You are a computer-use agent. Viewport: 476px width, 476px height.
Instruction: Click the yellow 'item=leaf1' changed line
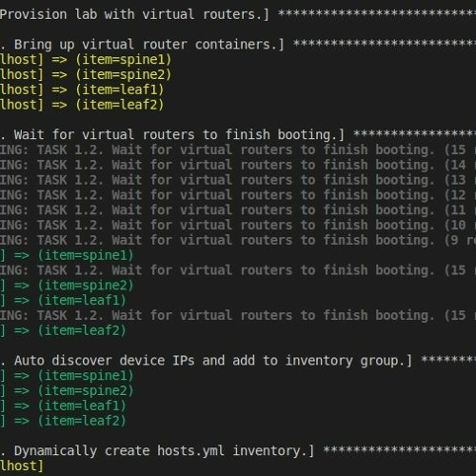[82, 89]
